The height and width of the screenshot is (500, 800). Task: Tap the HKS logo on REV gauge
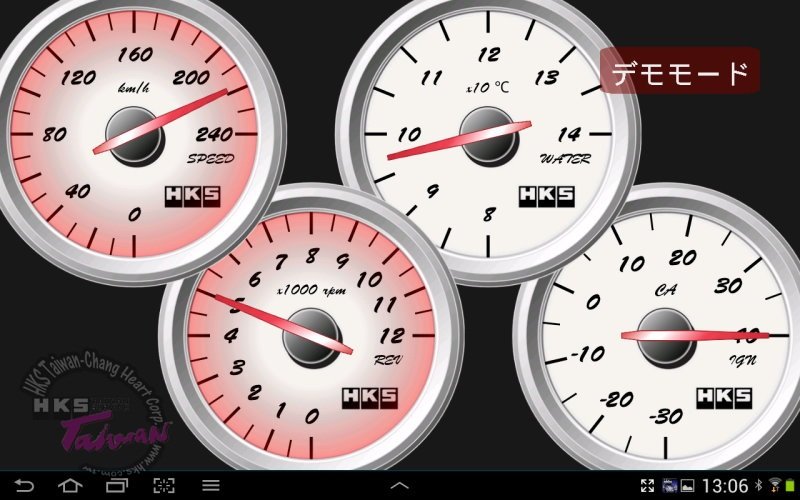click(x=370, y=398)
